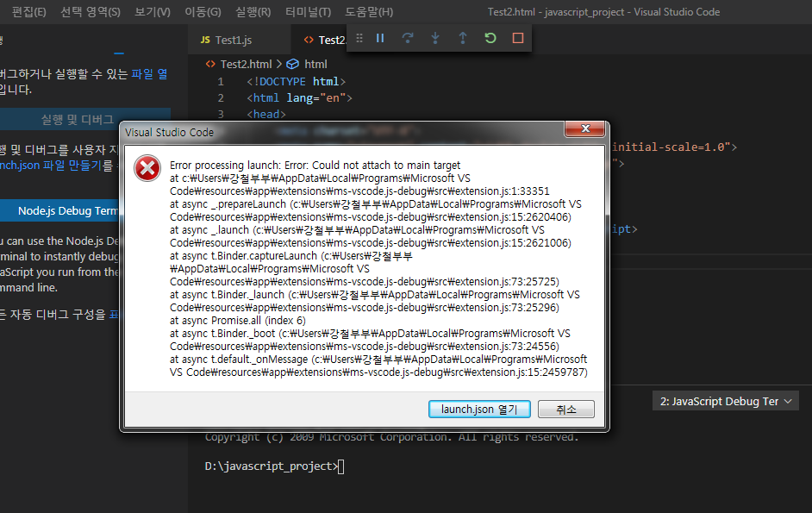Open the 터미널(T) menu
Viewport: 812px width, 513px height.
pos(308,11)
